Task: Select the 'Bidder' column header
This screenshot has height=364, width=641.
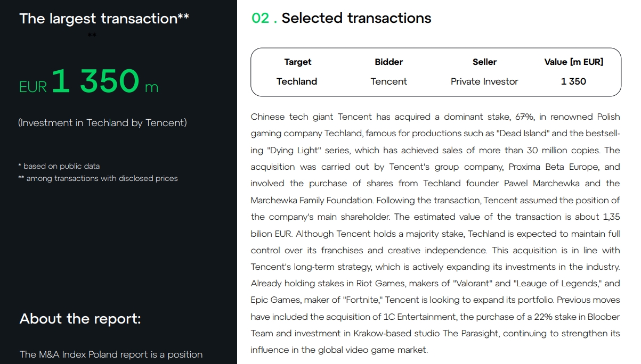Action: pyautogui.click(x=389, y=62)
